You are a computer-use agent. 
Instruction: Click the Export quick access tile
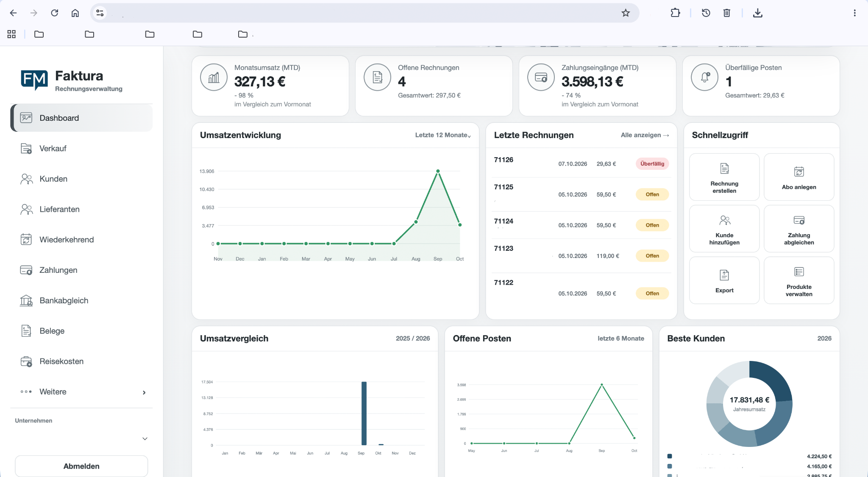[x=724, y=280]
